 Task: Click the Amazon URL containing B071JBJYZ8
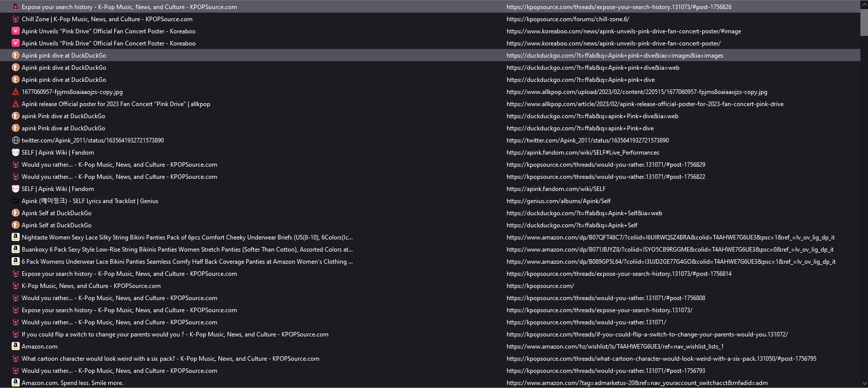click(x=670, y=250)
